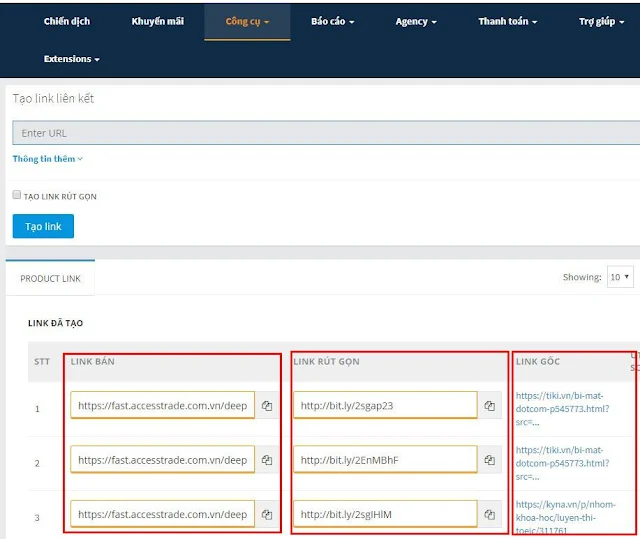Enable the TẠO LINK RÚT GỌN checkbox
Viewport: 640px width, 539px height.
(x=17, y=195)
